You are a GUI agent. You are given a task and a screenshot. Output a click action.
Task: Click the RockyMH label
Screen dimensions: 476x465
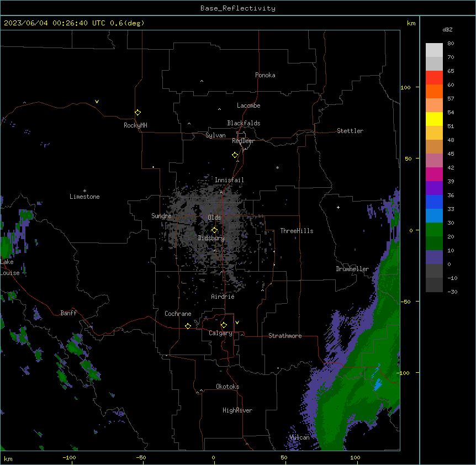(135, 125)
